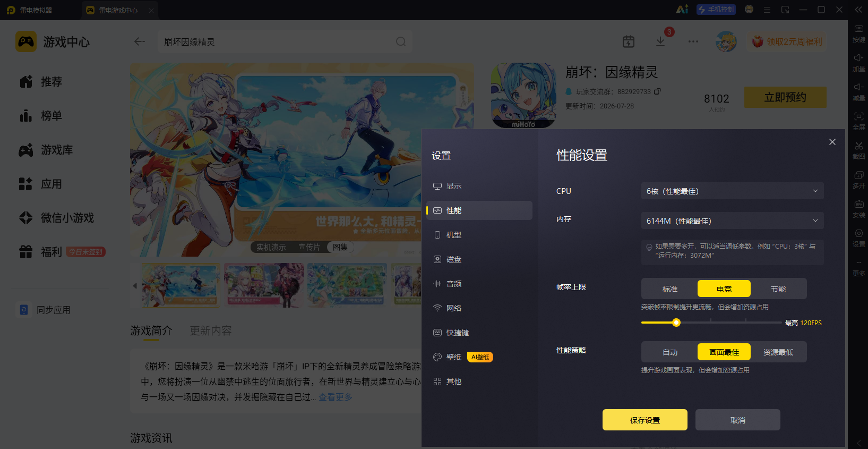This screenshot has width=868, height=449.
Task: Click the AI icon in title bar
Action: [x=682, y=10]
